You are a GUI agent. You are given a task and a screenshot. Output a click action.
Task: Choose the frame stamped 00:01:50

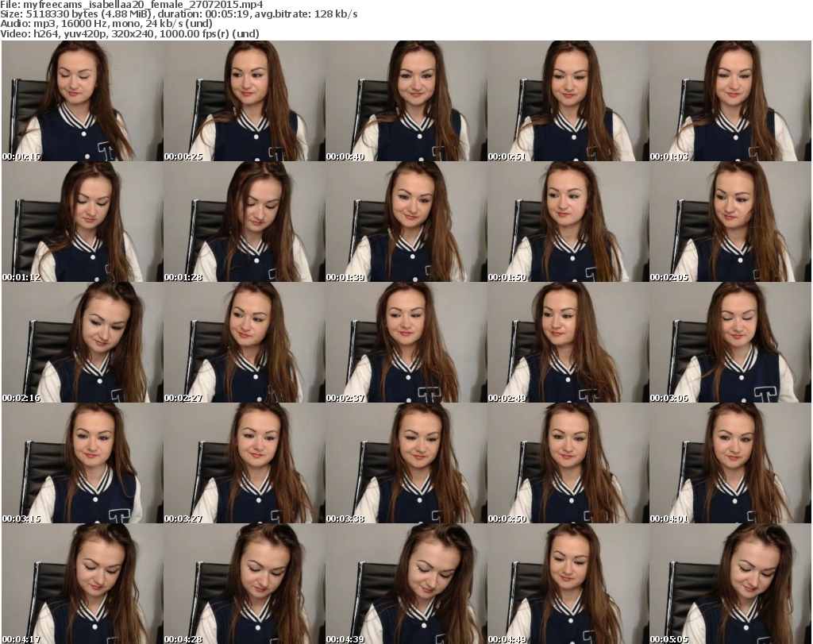point(568,222)
